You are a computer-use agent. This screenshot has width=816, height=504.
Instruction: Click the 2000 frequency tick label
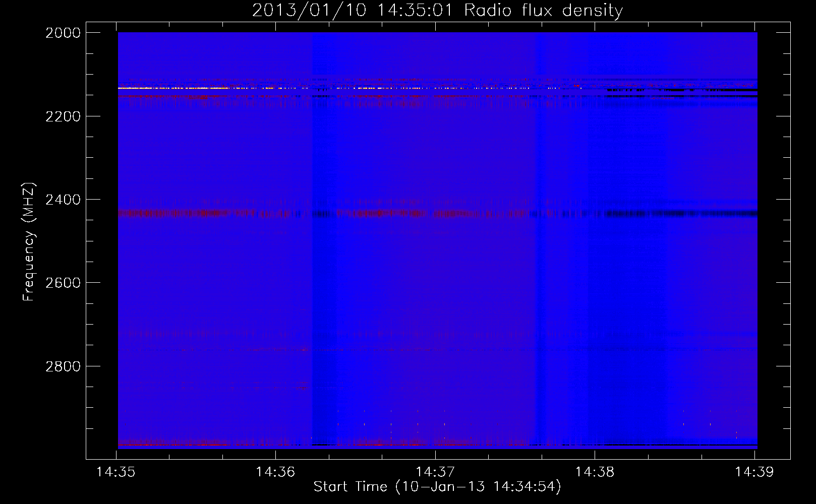(x=63, y=33)
